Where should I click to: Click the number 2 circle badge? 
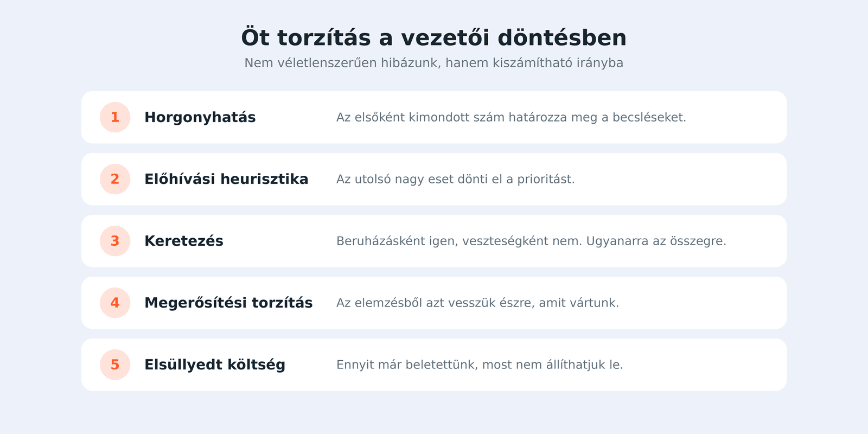tap(115, 179)
